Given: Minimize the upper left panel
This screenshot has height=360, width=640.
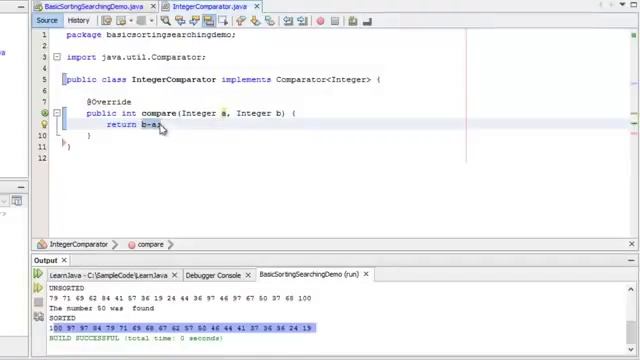Looking at the screenshot, I should (x=21, y=7).
